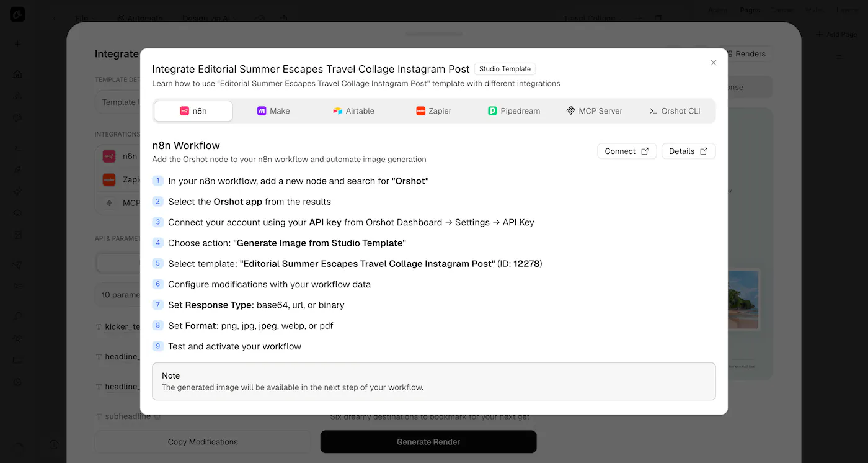
Task: Select the kicker_te parameter row
Action: (x=118, y=326)
